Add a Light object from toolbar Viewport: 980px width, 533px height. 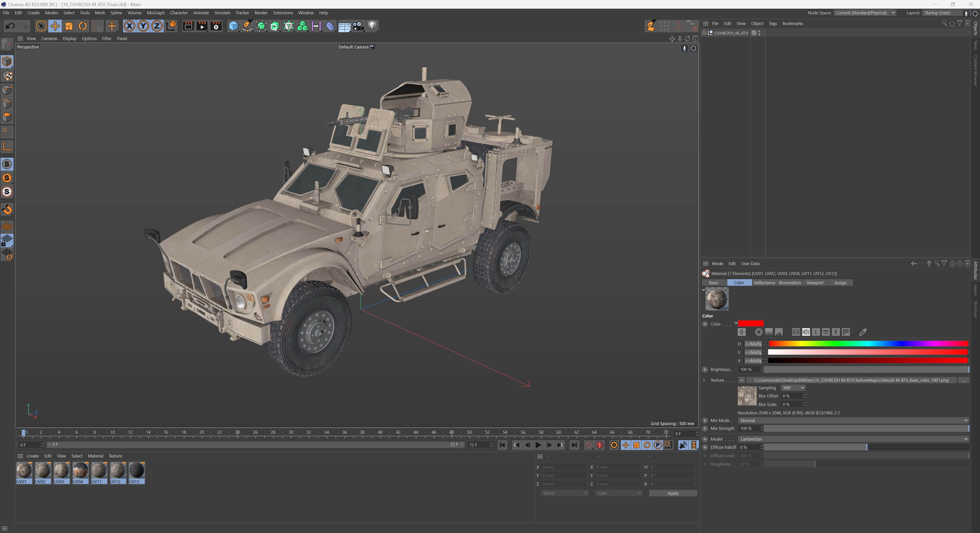[x=372, y=26]
